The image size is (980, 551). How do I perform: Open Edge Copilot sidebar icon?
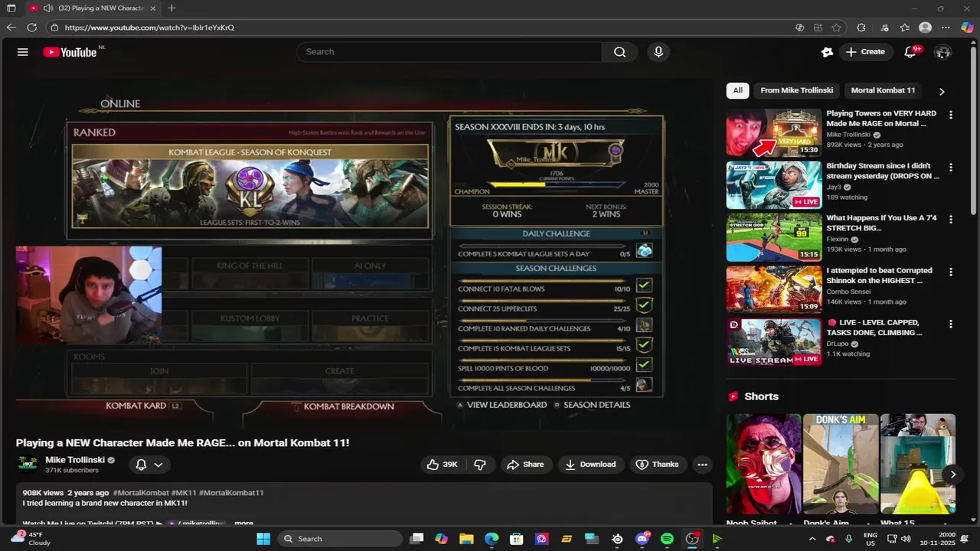click(967, 28)
